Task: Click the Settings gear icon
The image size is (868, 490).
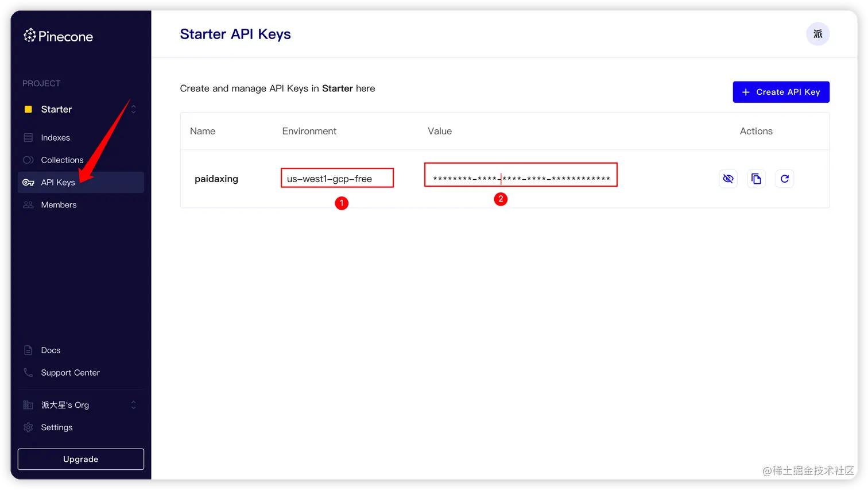Action: click(28, 427)
